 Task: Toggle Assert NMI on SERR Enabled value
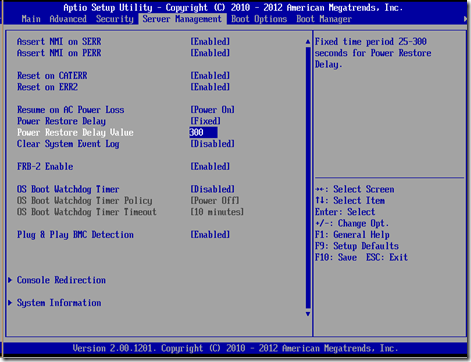210,42
